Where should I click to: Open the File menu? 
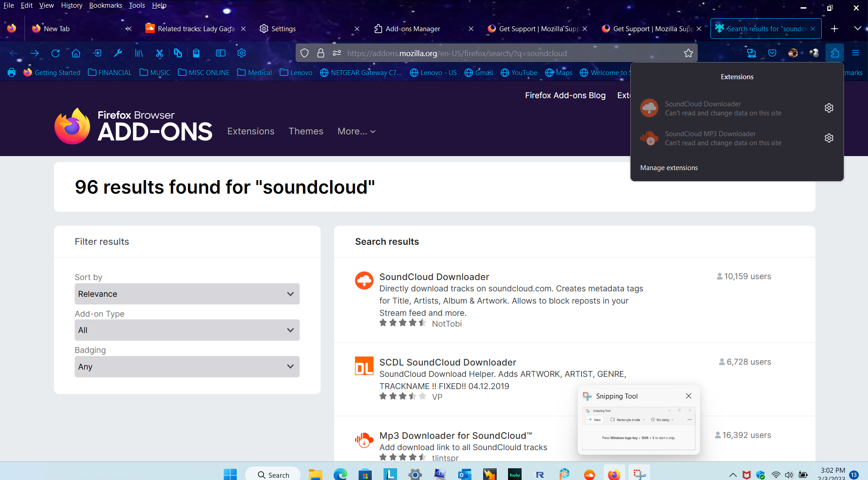[9, 5]
